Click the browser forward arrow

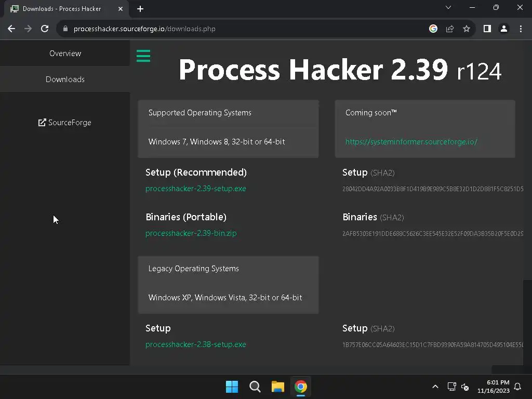click(28, 29)
